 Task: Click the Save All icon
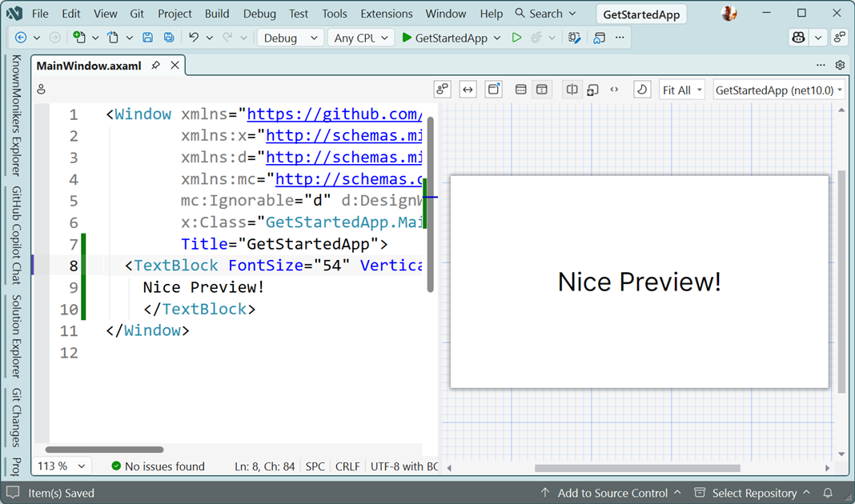[x=169, y=38]
